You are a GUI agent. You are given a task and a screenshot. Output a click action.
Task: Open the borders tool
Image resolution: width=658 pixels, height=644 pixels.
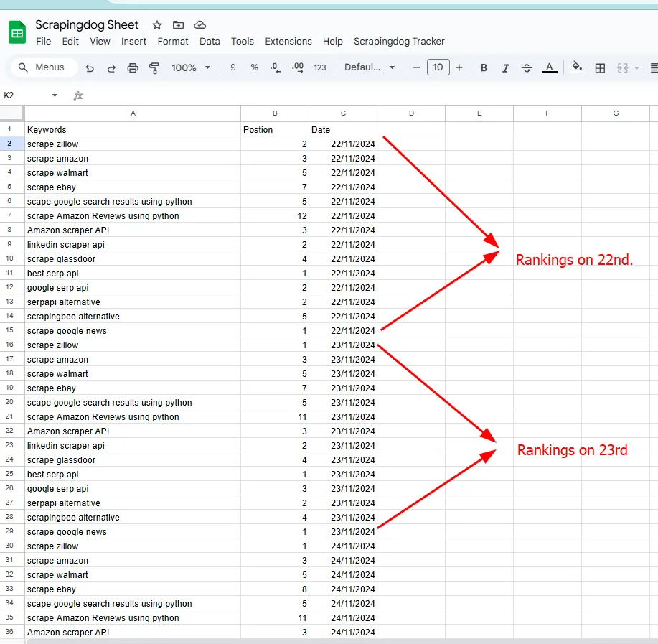[x=600, y=67]
